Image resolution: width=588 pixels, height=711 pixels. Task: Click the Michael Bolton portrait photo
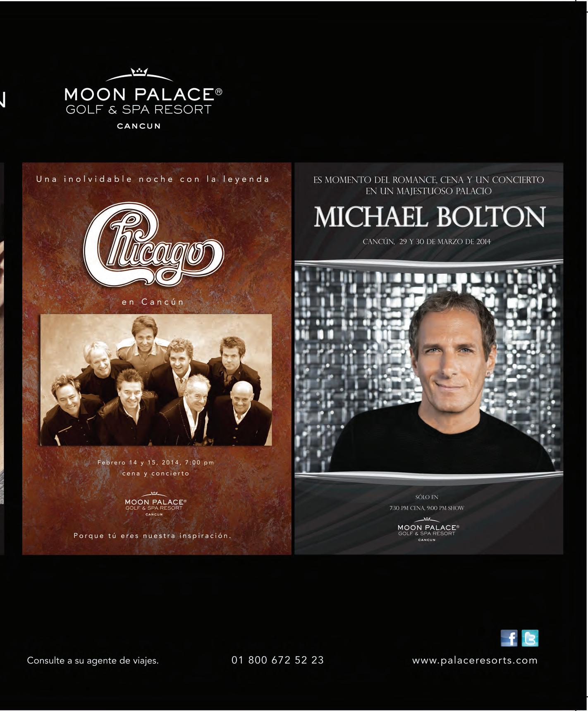click(429, 369)
